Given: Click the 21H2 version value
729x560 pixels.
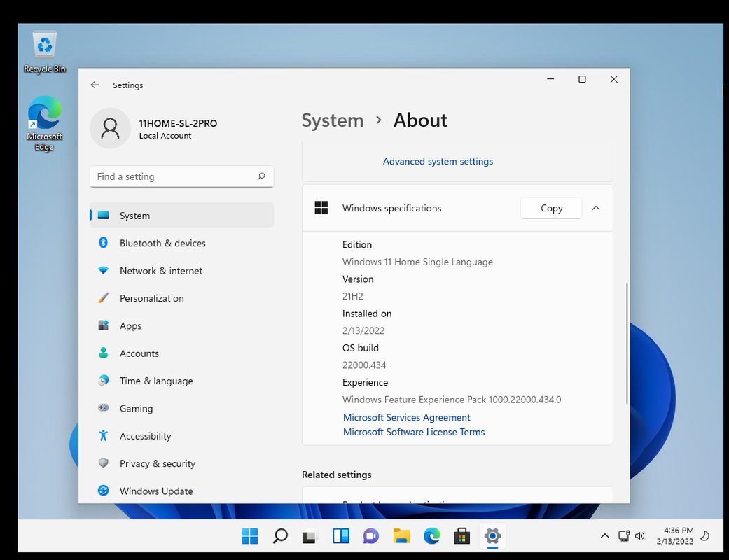Looking at the screenshot, I should coord(353,296).
